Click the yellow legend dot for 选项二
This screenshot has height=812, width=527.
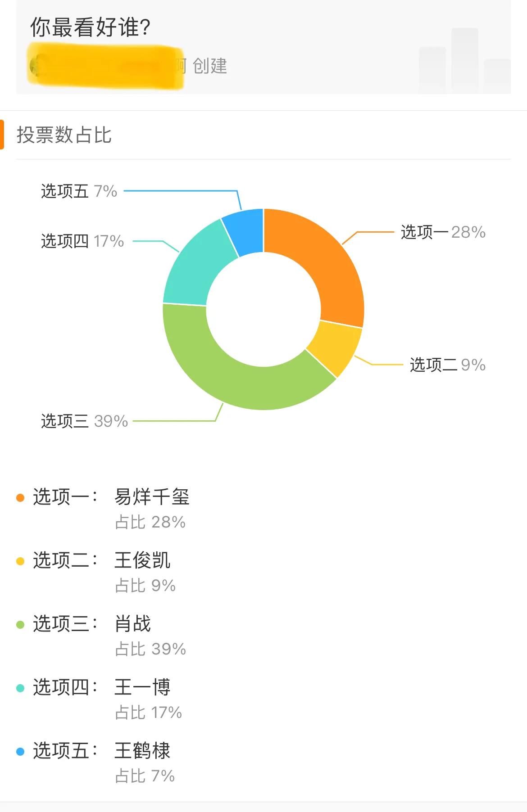point(20,561)
